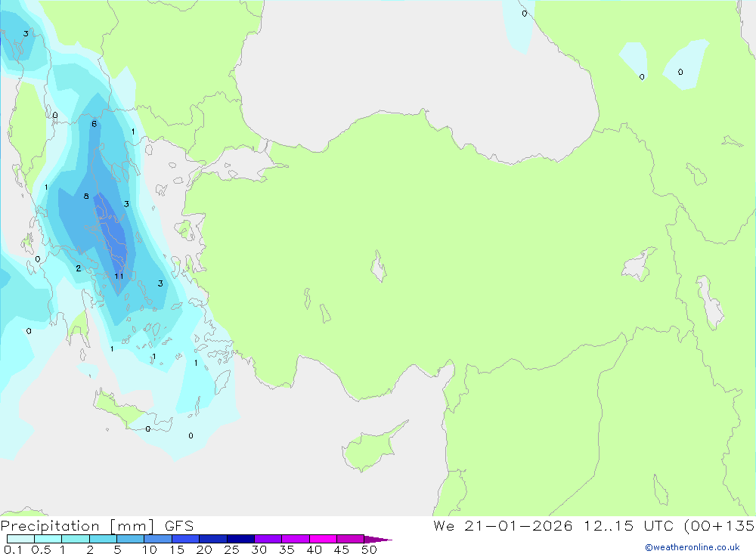Click the '6' precipitation value on the map

coord(94,124)
